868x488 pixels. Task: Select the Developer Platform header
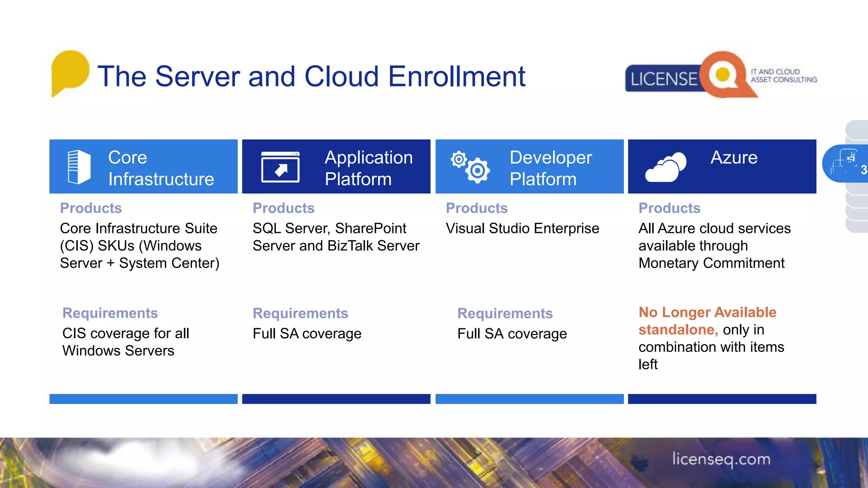pos(529,166)
